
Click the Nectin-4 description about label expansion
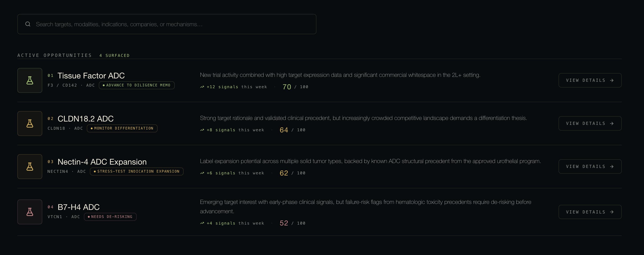pos(370,161)
